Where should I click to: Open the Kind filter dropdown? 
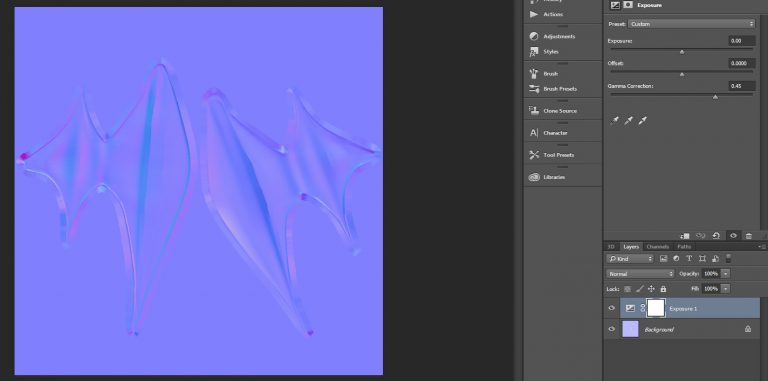[x=630, y=259]
